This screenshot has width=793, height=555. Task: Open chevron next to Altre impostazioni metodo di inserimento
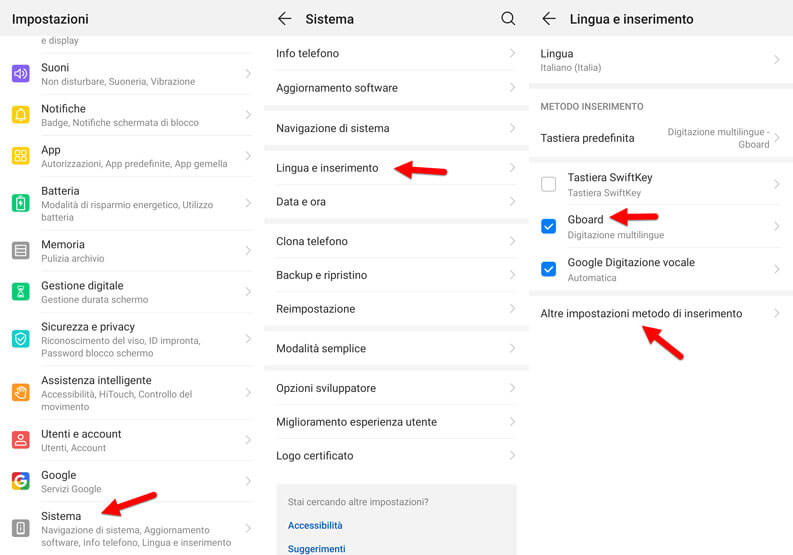pos(776,313)
